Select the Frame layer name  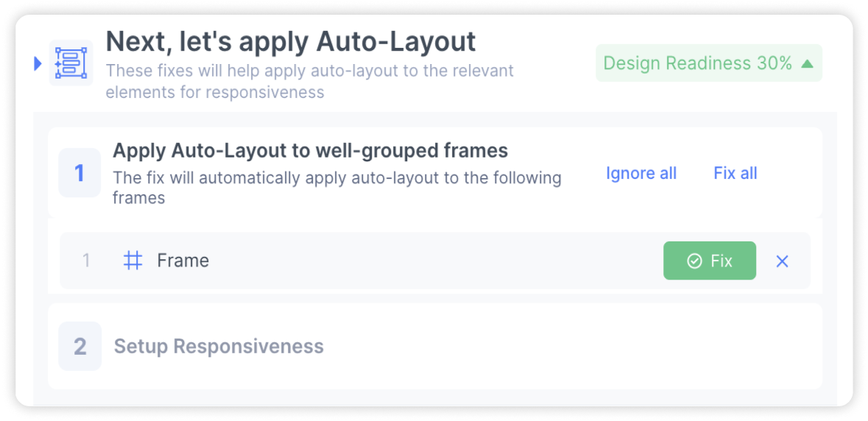pyautogui.click(x=183, y=261)
